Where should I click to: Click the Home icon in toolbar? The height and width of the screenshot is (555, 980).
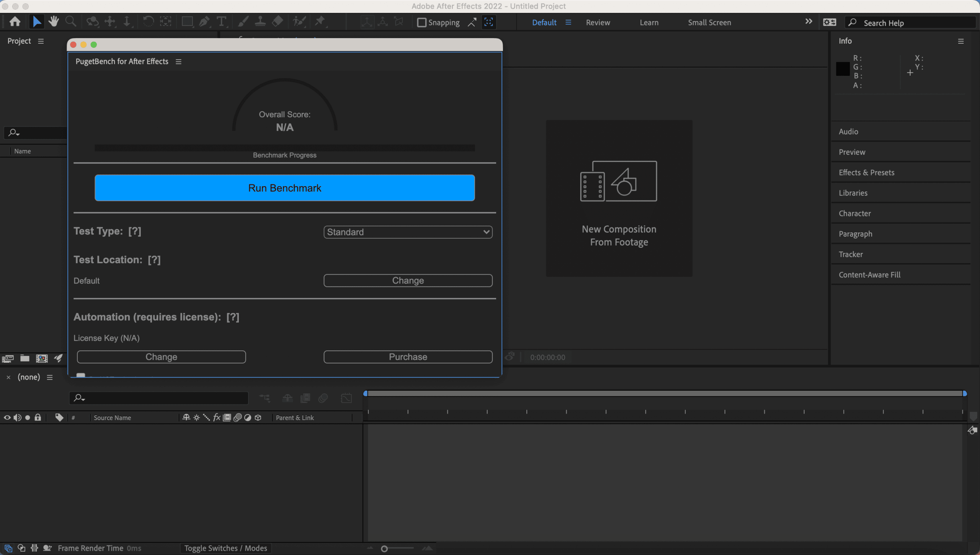click(15, 21)
